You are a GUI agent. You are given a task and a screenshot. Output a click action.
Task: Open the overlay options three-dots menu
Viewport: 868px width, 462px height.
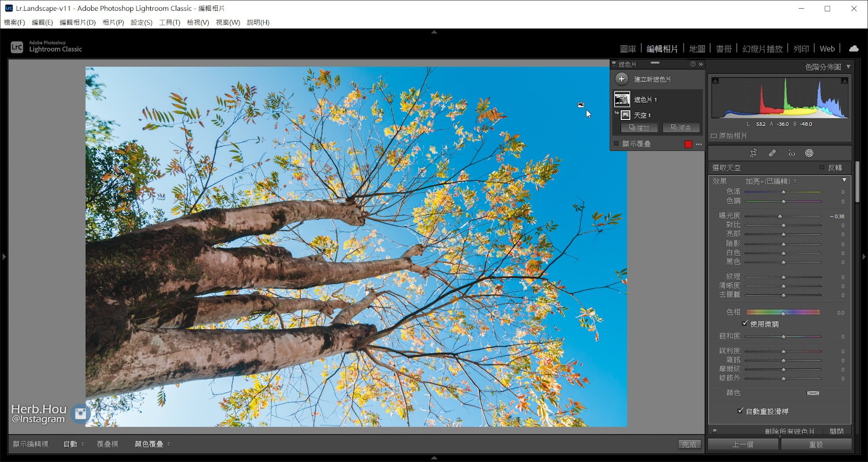[699, 144]
